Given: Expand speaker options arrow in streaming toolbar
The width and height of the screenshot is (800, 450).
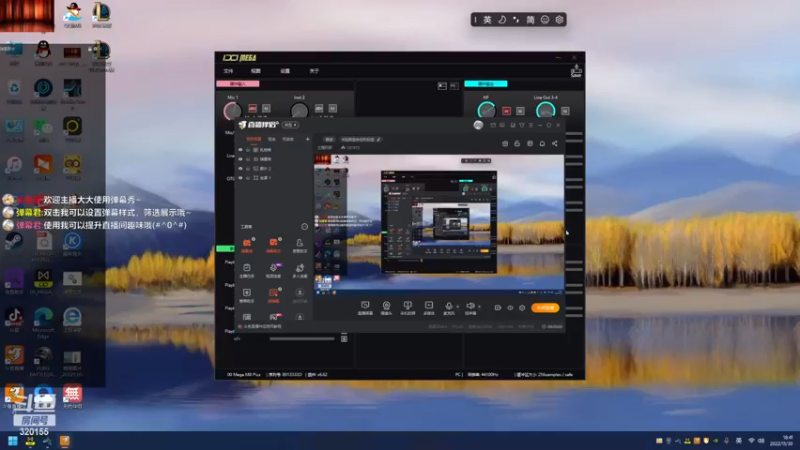Looking at the screenshot, I should 479,307.
